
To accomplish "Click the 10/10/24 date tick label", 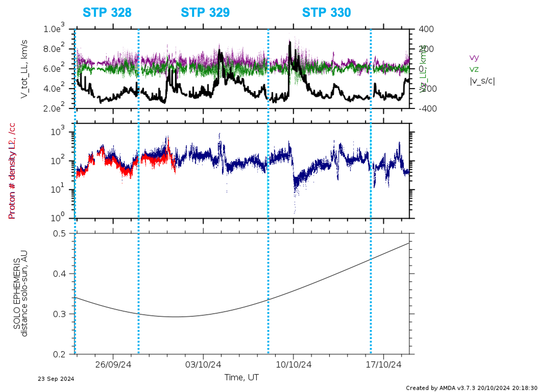I will pyautogui.click(x=293, y=364).
